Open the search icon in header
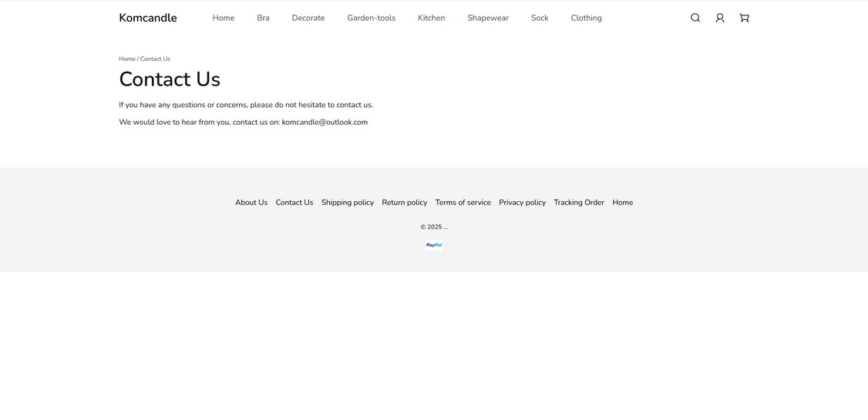This screenshot has height=420, width=868. click(695, 18)
